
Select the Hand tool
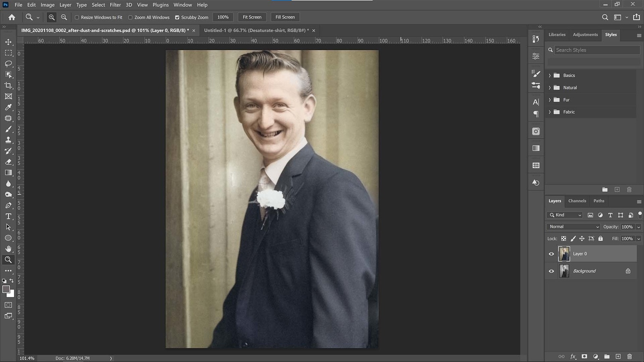point(8,248)
